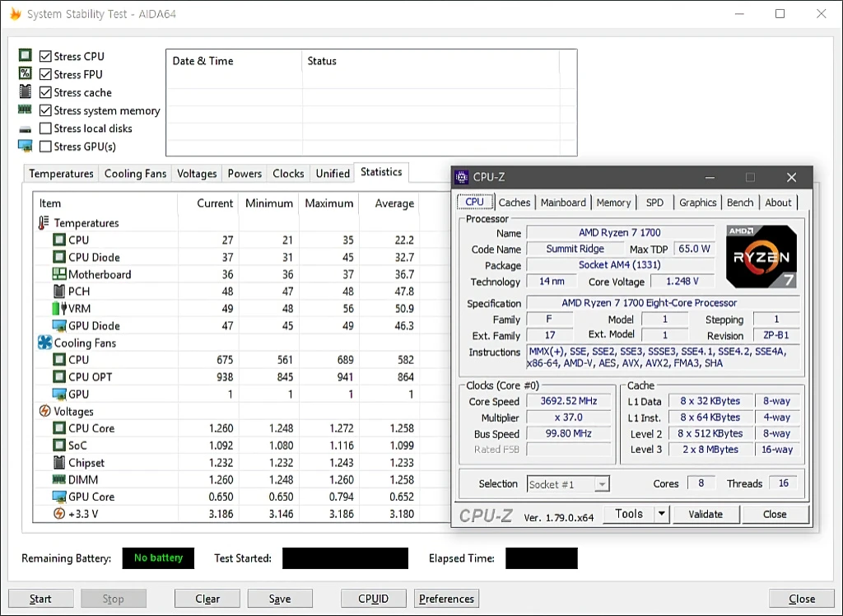Click the Date & Time column header

235,61
